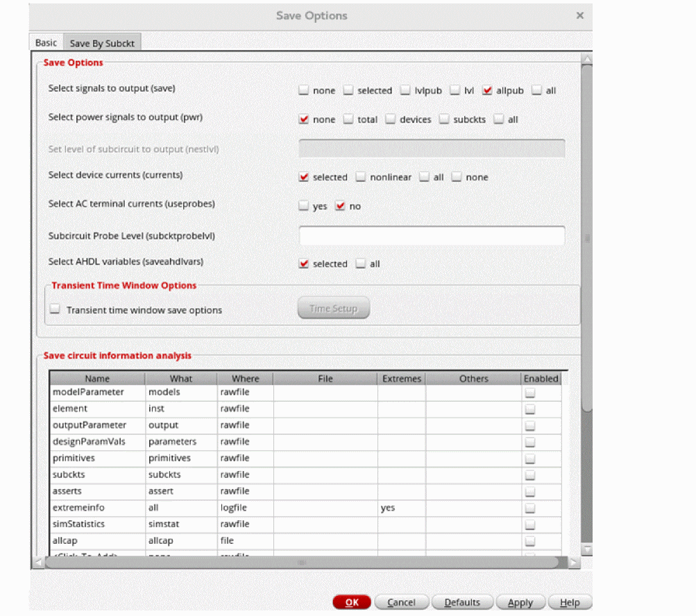Viewport: 696px width, 616px height.
Task: Enable the modelParameter row checkbox
Action: (530, 393)
